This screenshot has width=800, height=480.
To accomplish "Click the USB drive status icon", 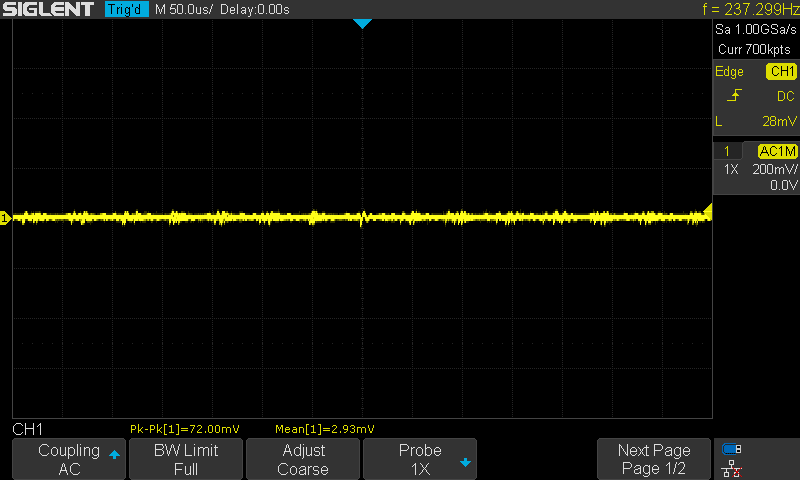I will [x=731, y=449].
